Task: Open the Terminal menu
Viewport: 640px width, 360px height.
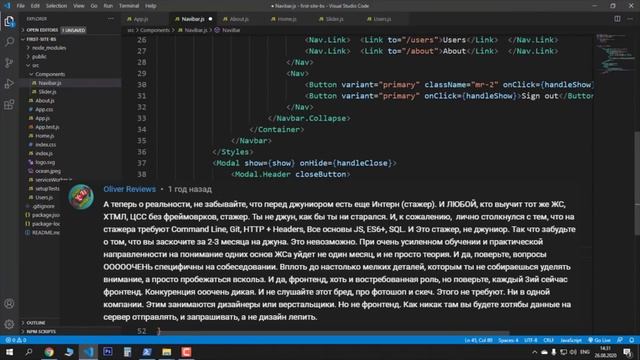Action: [129, 6]
